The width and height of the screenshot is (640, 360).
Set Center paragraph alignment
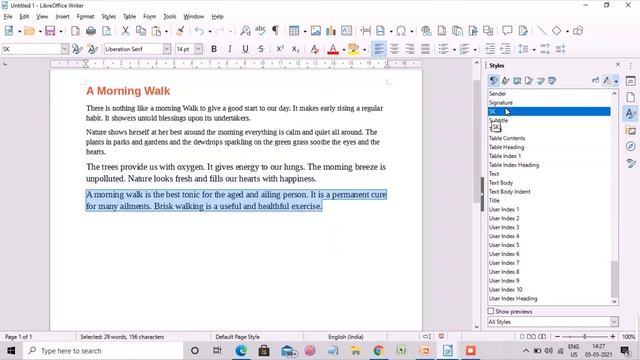point(394,49)
